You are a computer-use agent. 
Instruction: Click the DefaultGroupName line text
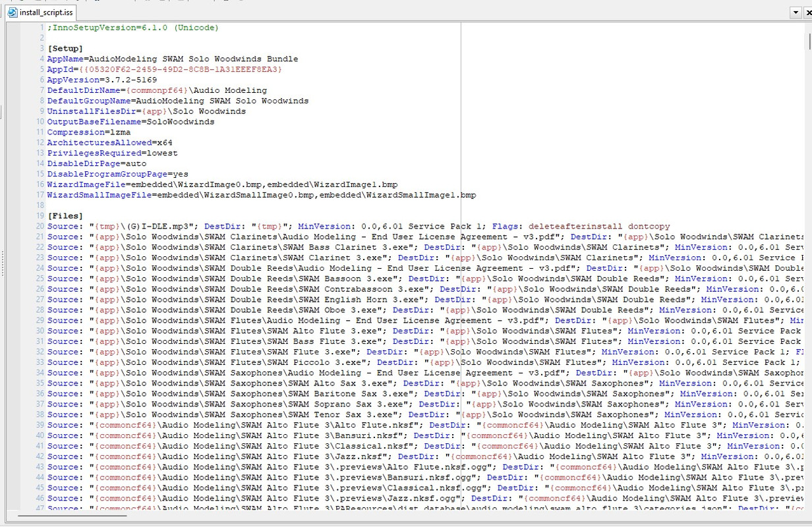(x=178, y=101)
